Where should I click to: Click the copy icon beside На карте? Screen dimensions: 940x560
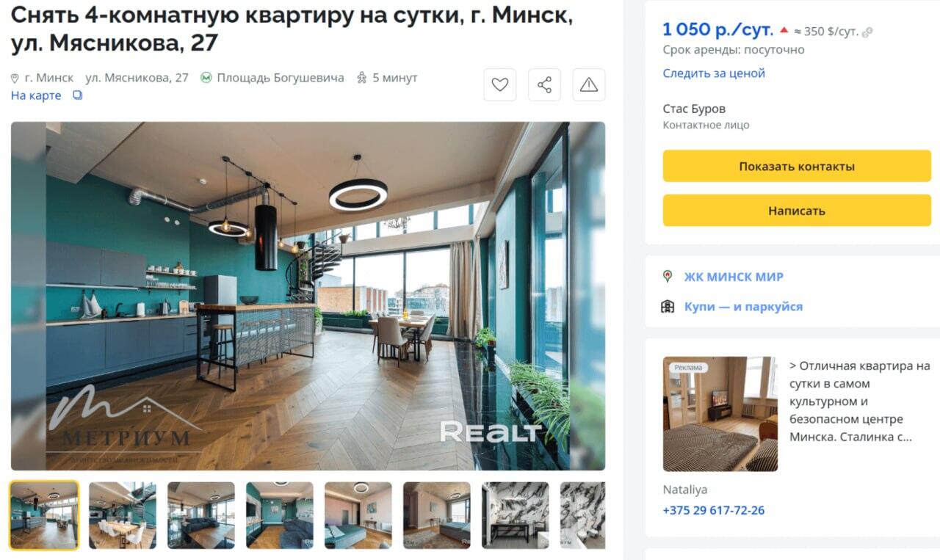[x=78, y=95]
